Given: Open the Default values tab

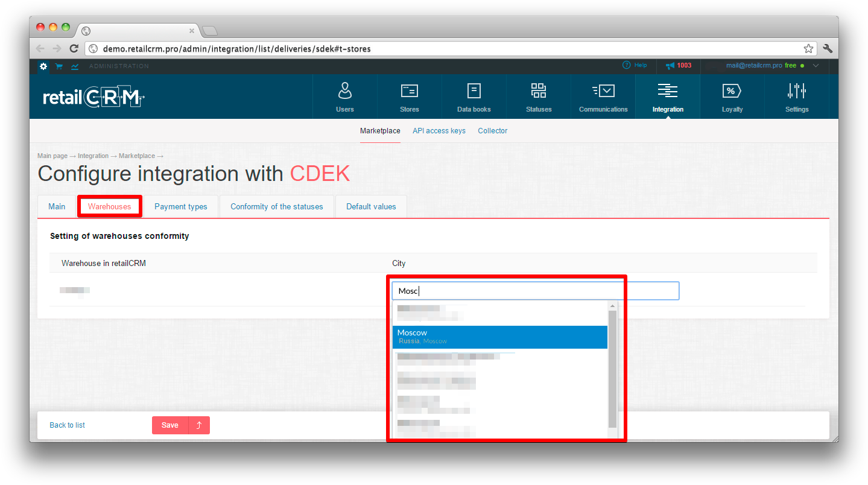Looking at the screenshot, I should pos(371,206).
